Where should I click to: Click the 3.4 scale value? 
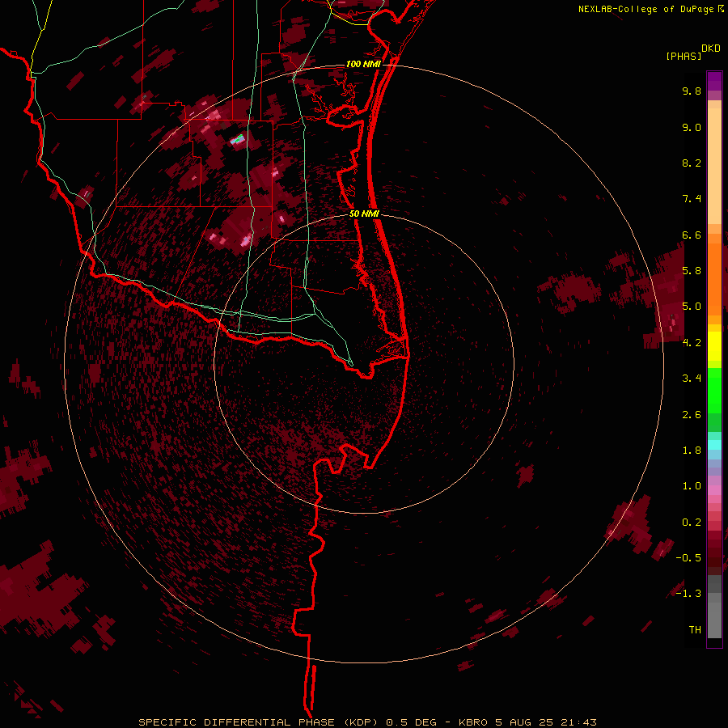692,379
